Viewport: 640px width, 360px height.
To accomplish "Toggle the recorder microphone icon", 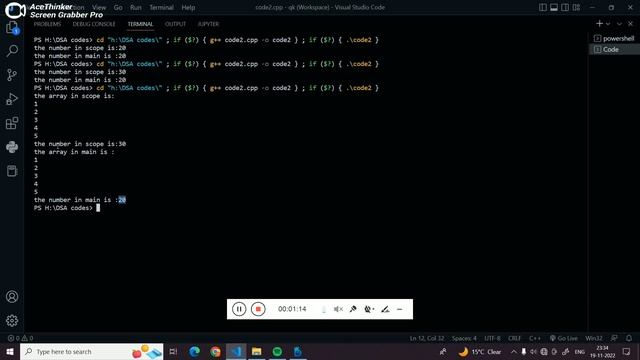I will tap(353, 309).
